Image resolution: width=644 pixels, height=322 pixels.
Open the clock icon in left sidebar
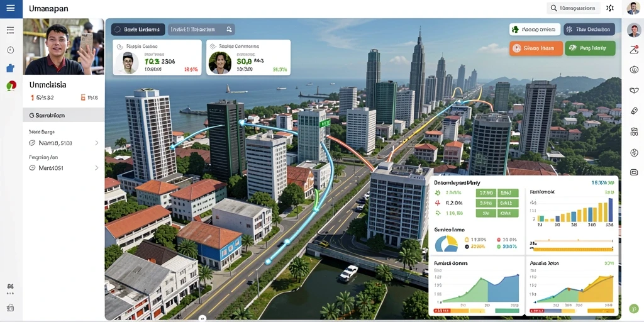[x=11, y=50]
